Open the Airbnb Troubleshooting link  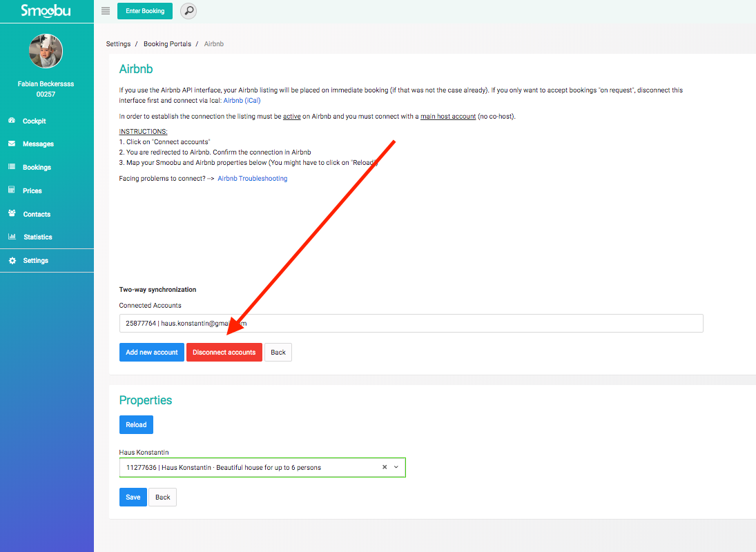tap(253, 178)
